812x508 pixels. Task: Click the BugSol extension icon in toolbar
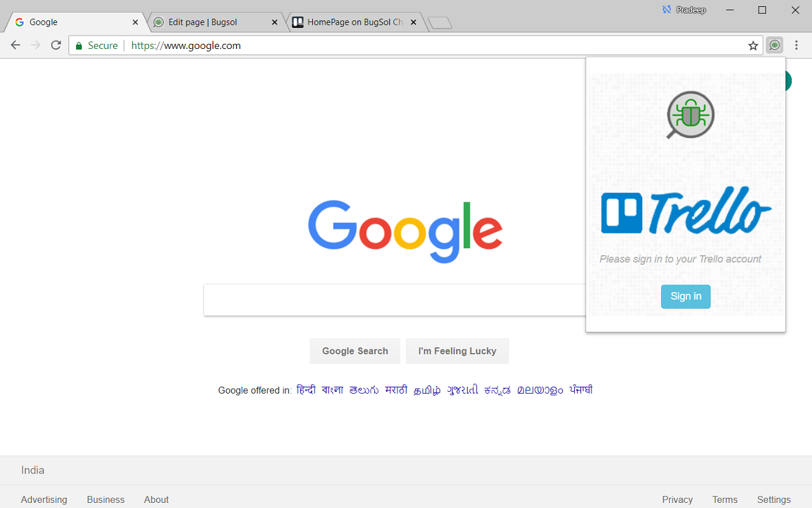[774, 45]
